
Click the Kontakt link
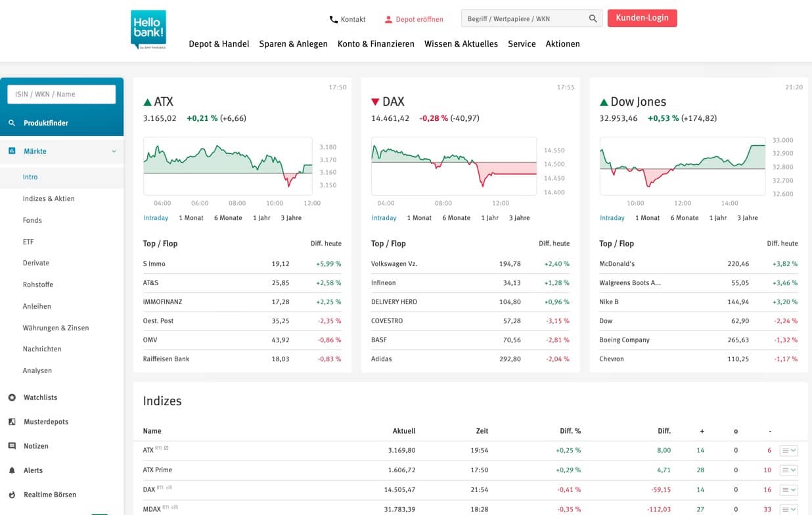point(353,20)
